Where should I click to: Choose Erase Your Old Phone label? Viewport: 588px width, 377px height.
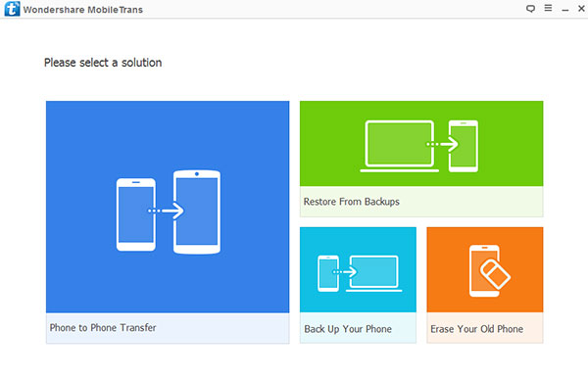tap(476, 329)
